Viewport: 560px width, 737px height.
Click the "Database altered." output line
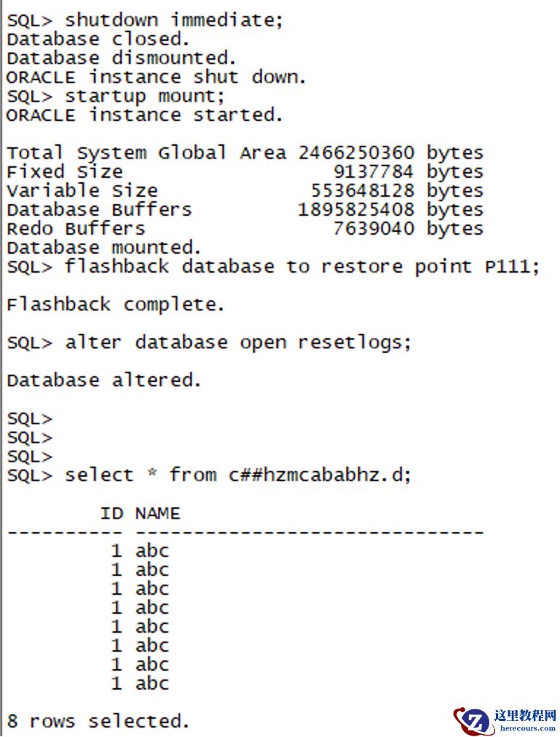pyautogui.click(x=104, y=381)
